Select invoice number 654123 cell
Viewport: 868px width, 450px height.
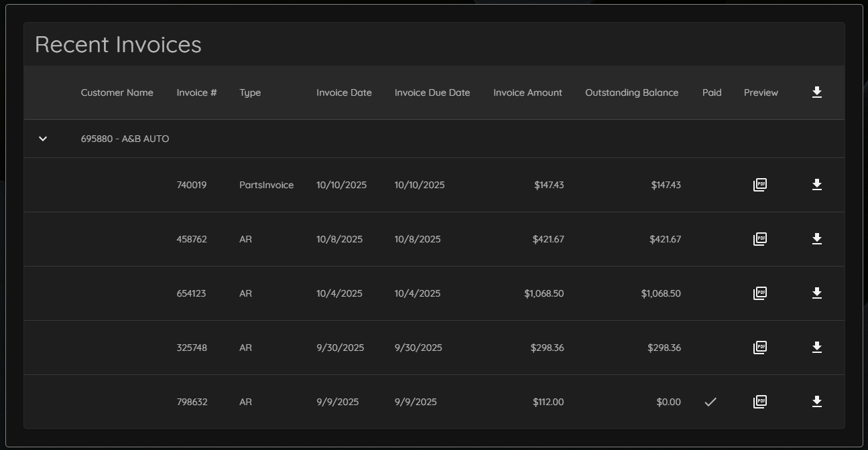[x=191, y=293]
